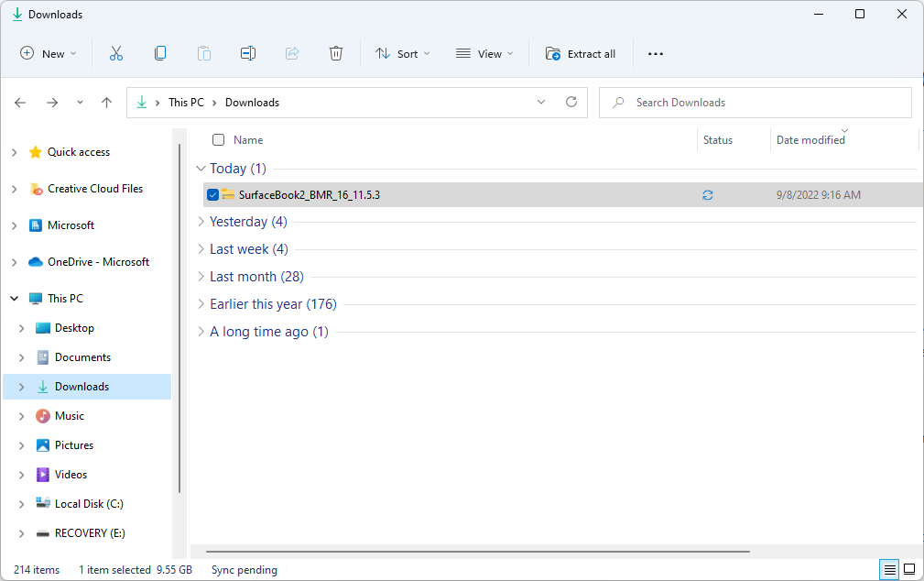Switch to details view using status bar icon
The width and height of the screenshot is (924, 581).
(x=888, y=569)
